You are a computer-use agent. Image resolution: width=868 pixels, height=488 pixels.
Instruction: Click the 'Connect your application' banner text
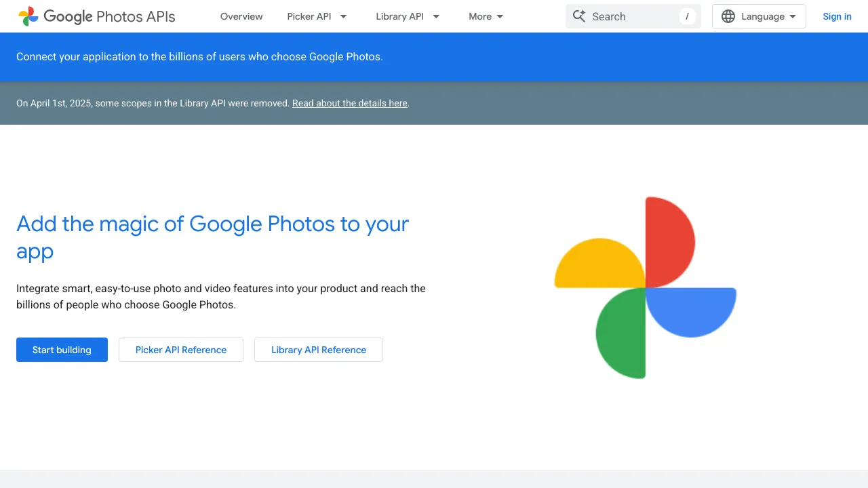(199, 57)
